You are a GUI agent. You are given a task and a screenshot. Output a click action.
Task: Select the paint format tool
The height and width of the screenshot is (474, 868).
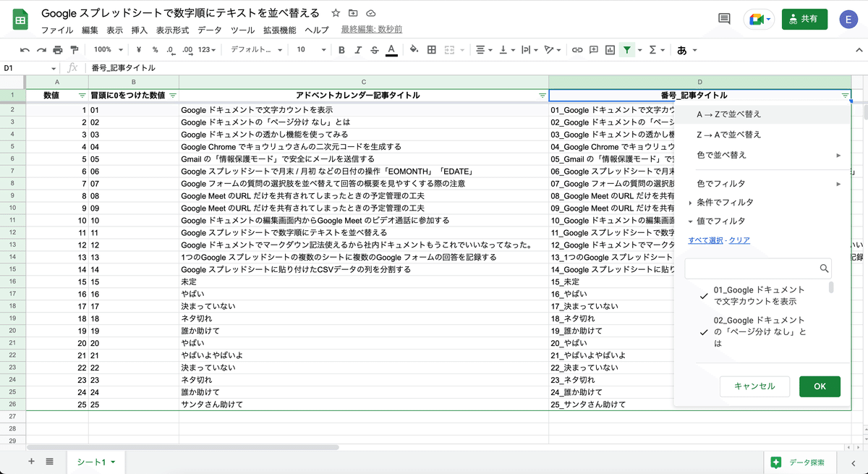click(75, 50)
